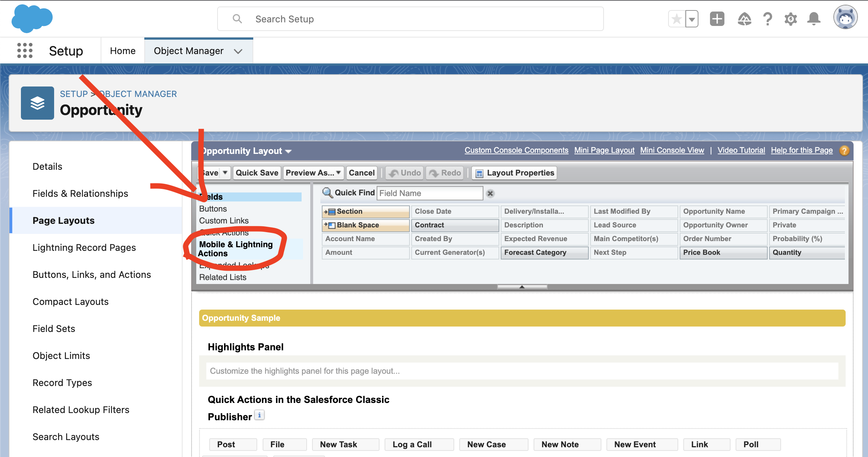Open the setup gear icon
The height and width of the screenshot is (457, 868).
click(x=790, y=19)
